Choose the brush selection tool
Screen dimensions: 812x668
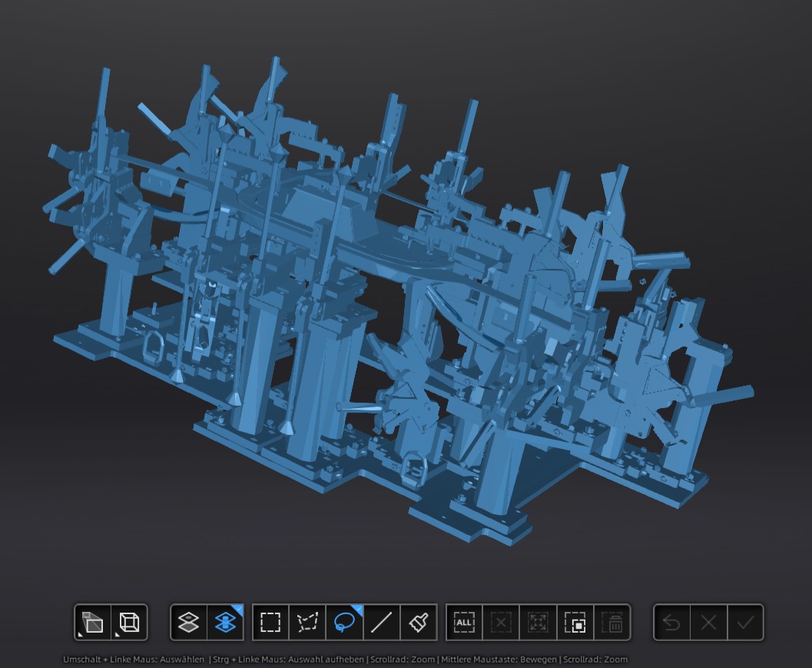419,622
